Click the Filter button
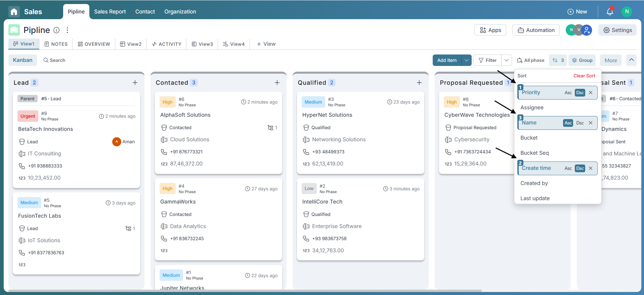The height and width of the screenshot is (295, 644). point(487,60)
